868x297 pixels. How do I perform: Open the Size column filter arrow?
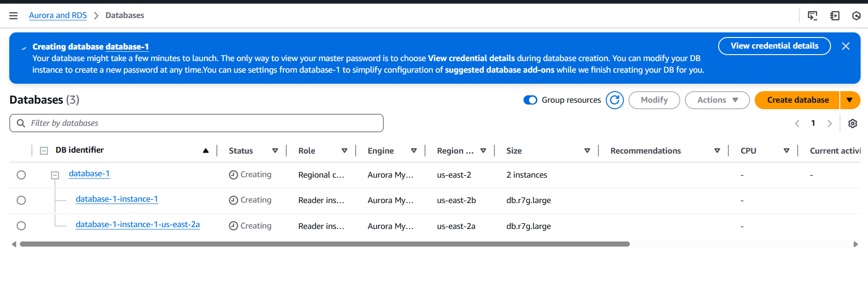pyautogui.click(x=587, y=151)
